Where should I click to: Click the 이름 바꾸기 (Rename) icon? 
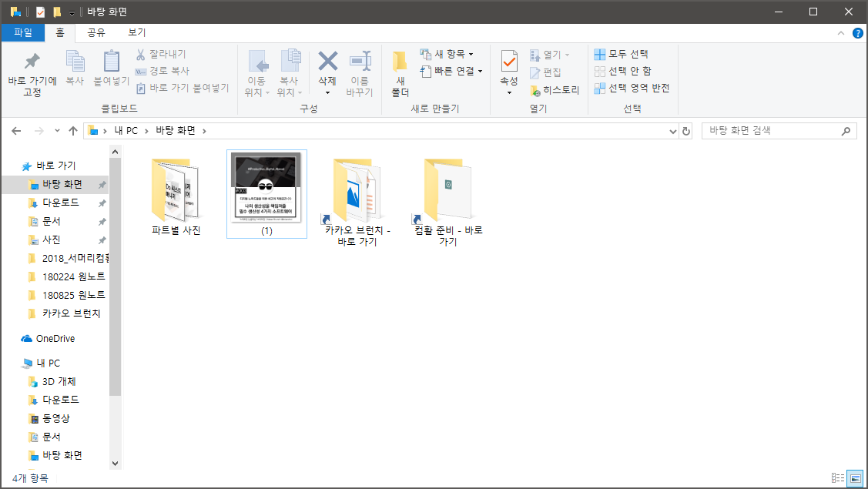coord(360,68)
